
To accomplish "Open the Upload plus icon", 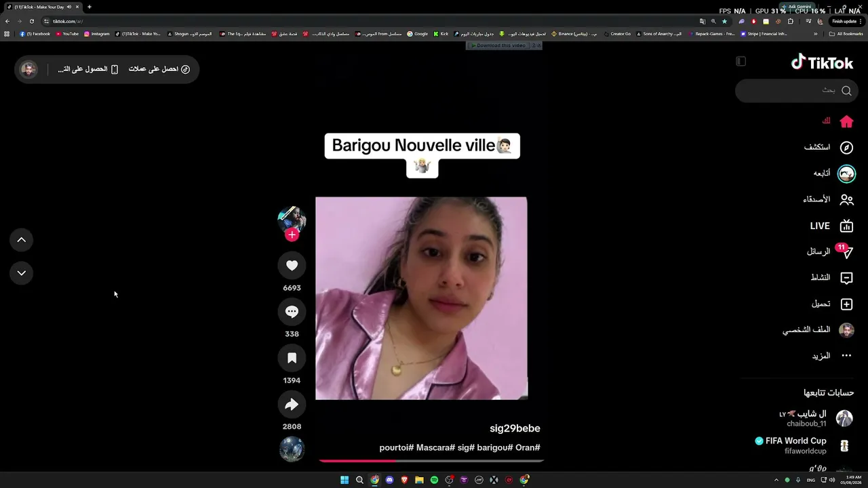I will [846, 304].
